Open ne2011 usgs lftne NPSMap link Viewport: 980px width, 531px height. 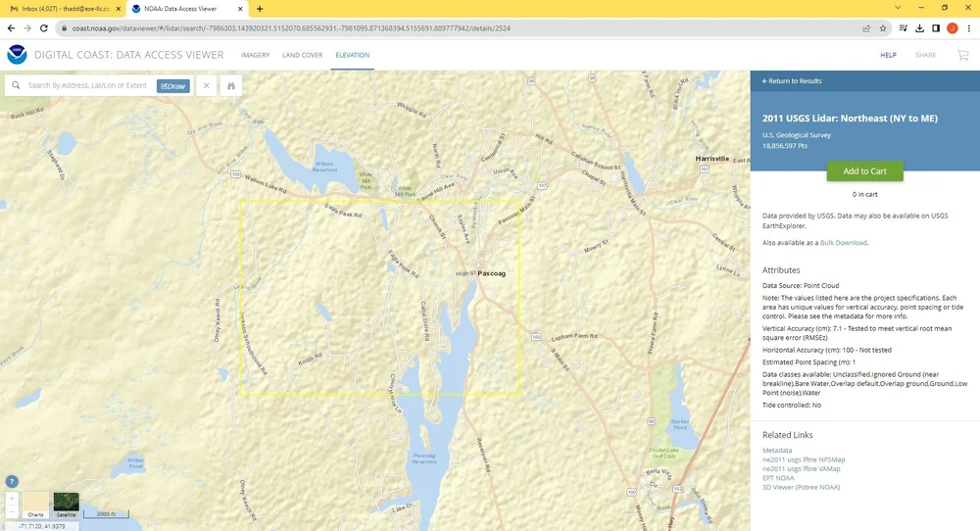(804, 459)
